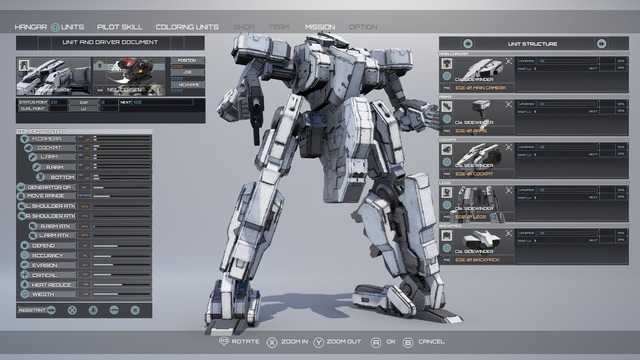Expand Main Camera part preview
Image resolution: width=640 pixels, height=360 pixels.
[x=509, y=61]
